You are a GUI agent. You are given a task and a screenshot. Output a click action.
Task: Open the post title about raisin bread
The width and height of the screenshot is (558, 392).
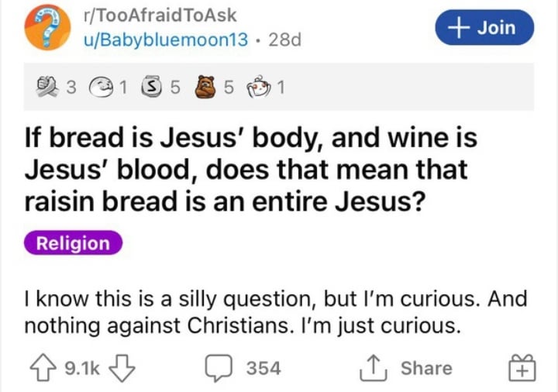coord(251,170)
